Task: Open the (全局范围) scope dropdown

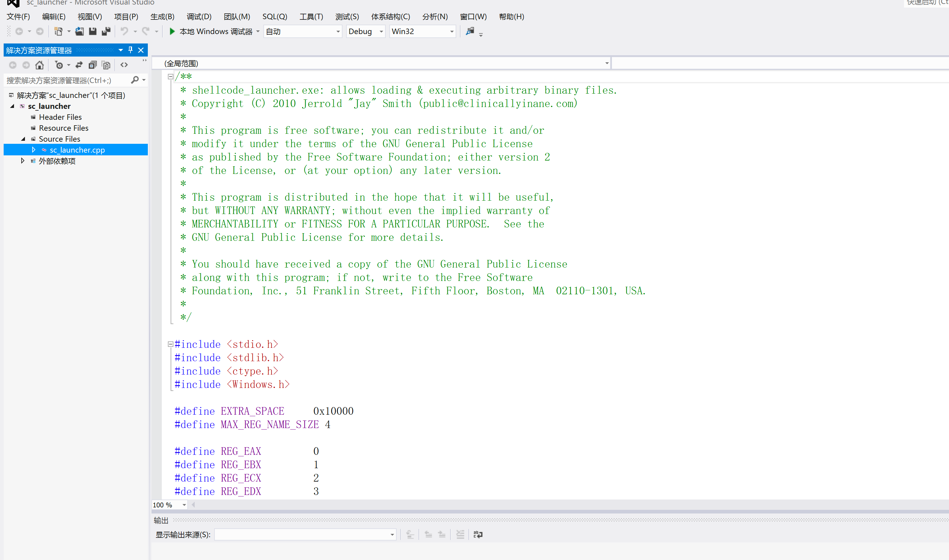Action: [x=607, y=64]
